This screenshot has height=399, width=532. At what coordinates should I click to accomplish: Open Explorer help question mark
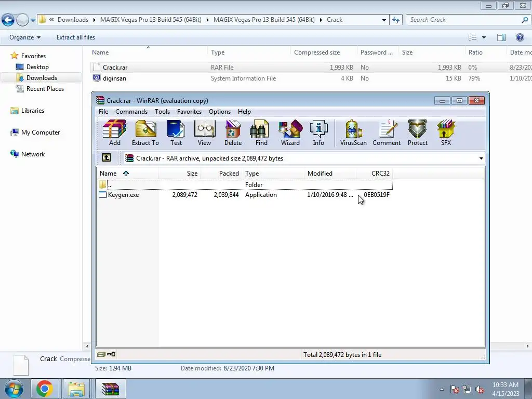pos(520,37)
